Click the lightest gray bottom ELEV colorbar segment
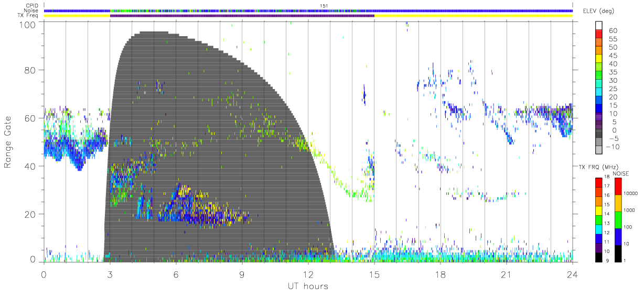This screenshot has width=644, height=297. tap(599, 150)
